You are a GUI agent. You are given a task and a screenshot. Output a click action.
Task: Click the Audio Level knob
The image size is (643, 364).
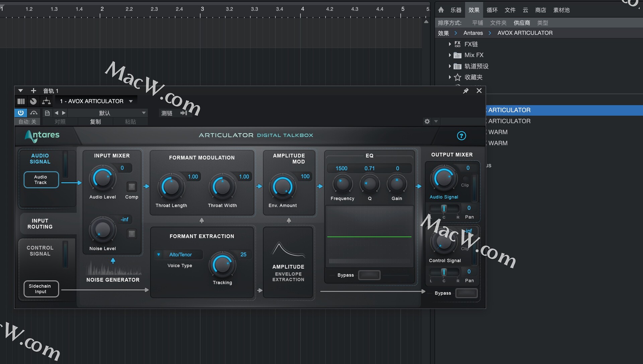click(x=102, y=178)
